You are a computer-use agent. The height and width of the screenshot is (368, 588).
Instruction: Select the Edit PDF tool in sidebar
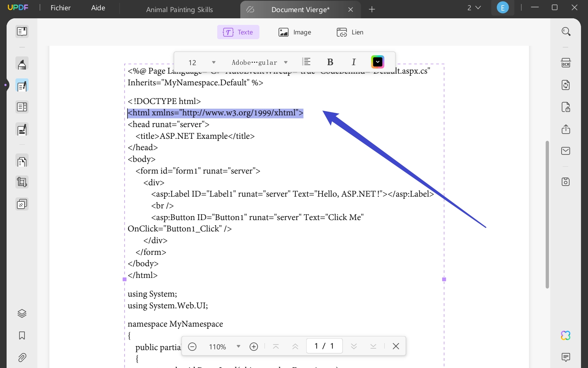coord(22,86)
